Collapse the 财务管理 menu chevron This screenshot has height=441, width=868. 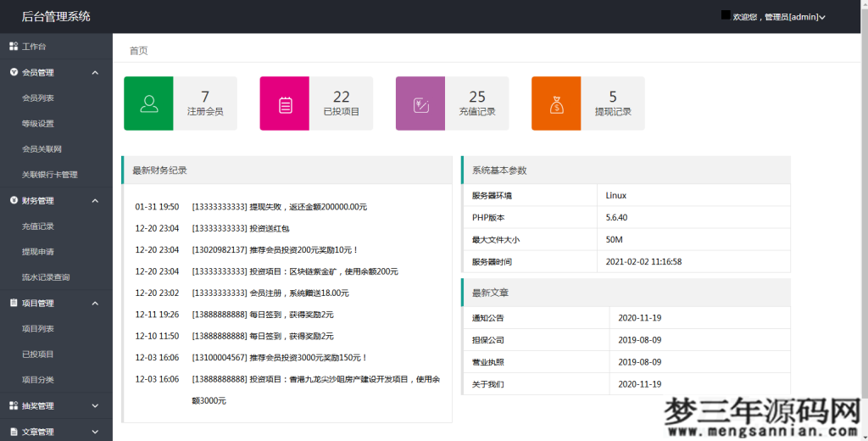tap(95, 200)
